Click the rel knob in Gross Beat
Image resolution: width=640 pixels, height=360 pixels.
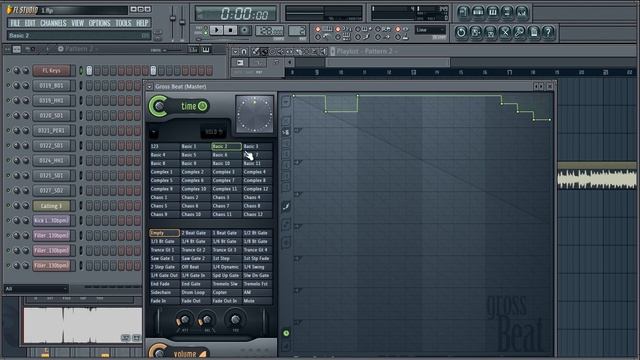[207, 320]
